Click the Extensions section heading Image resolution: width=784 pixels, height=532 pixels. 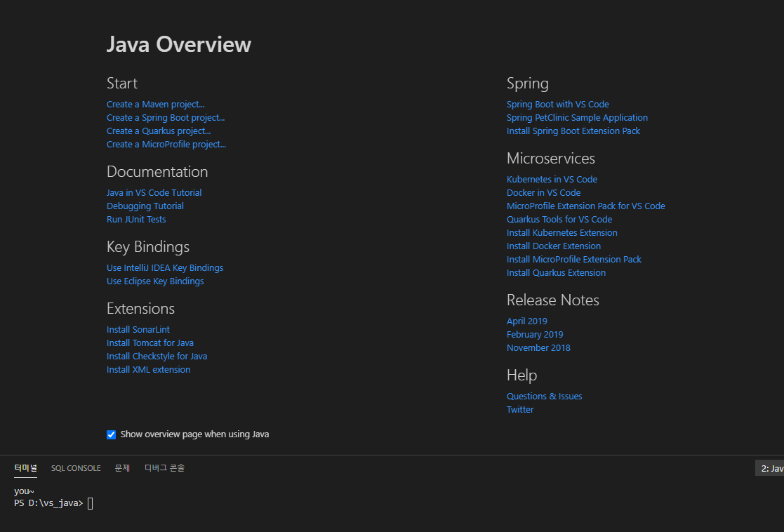[x=140, y=309]
